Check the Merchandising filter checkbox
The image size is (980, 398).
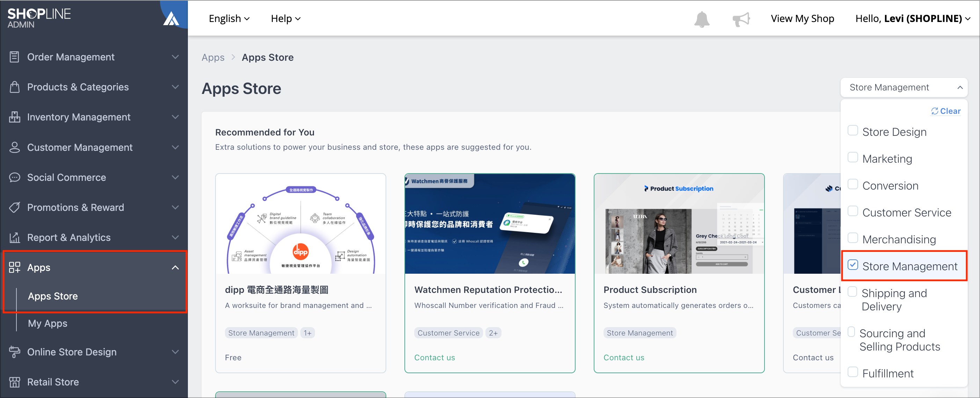[x=853, y=238]
